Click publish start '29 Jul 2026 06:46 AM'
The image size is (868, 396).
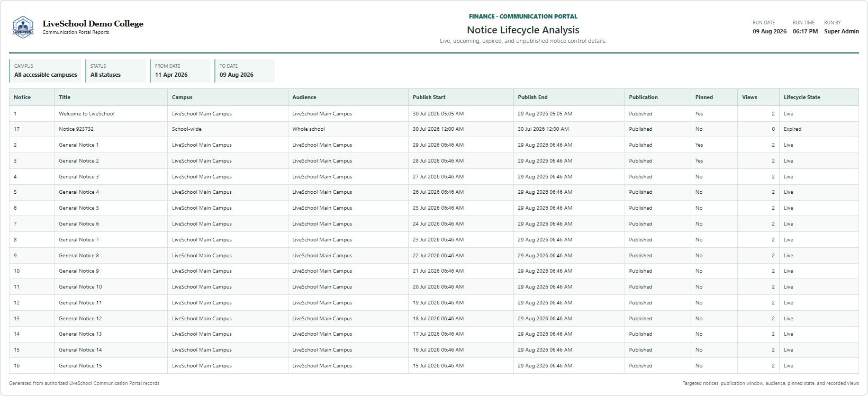438,145
